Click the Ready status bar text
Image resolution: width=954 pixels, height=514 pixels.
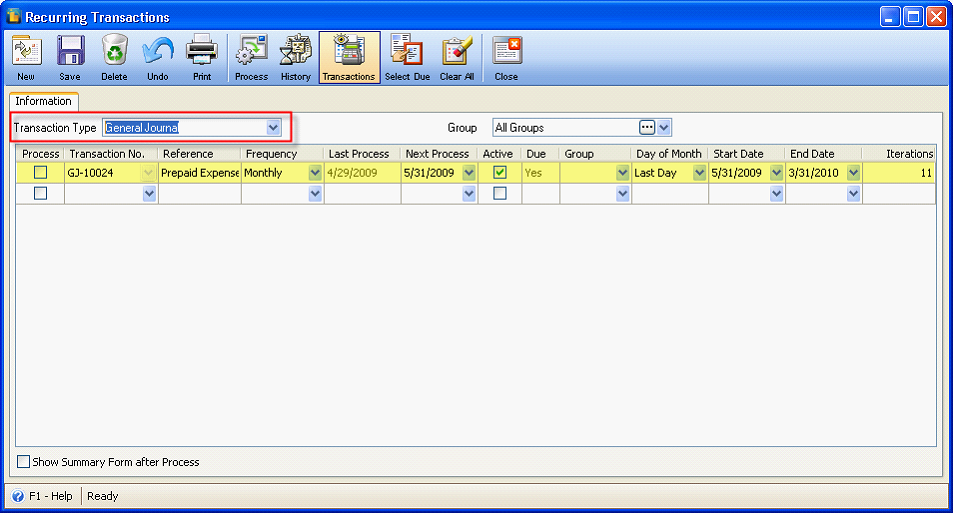click(x=103, y=496)
